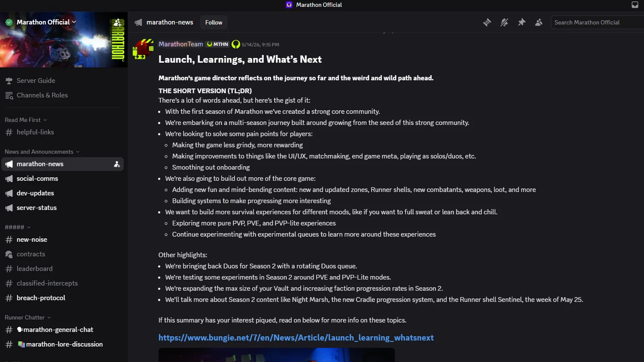Click "If this summary has your interest" line
This screenshot has height=362, width=644.
[282, 320]
